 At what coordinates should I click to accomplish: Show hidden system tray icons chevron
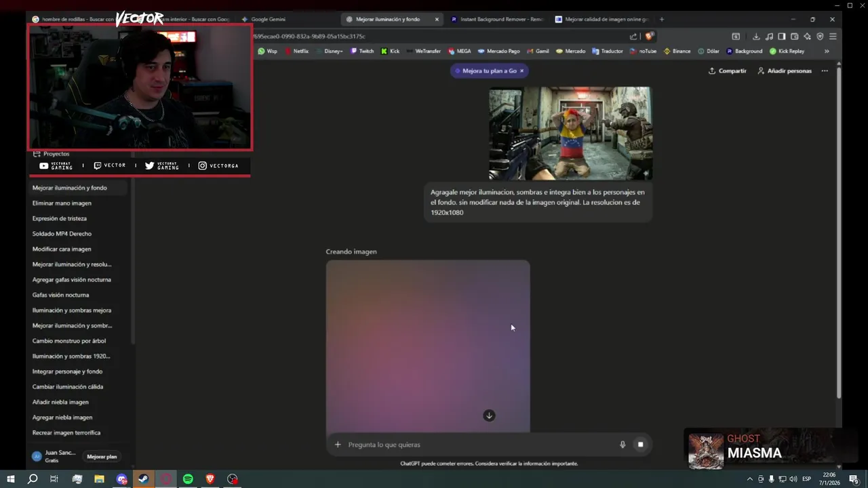click(x=749, y=479)
